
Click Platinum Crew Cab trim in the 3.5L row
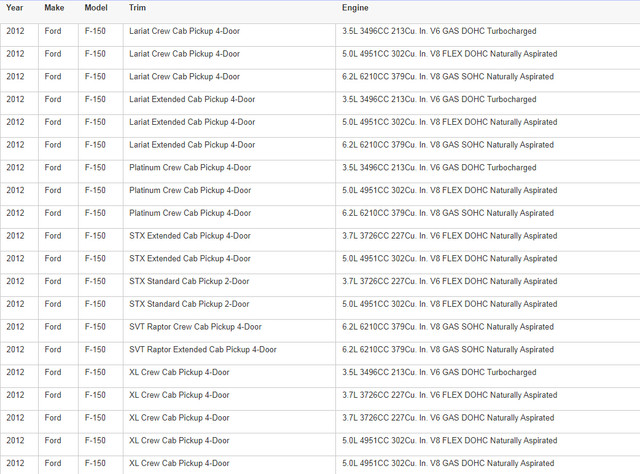coord(190,167)
